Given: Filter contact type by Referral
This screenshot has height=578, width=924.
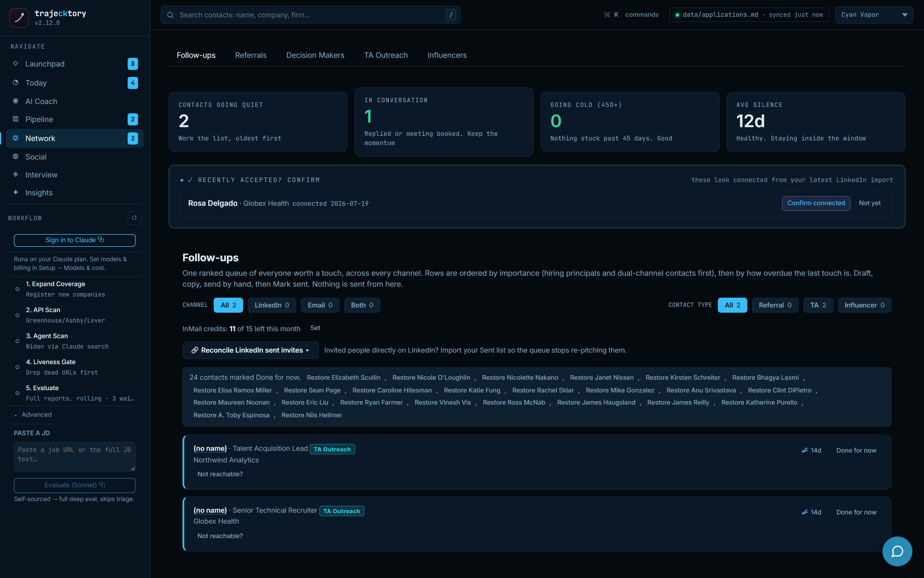Looking at the screenshot, I should click(x=775, y=305).
